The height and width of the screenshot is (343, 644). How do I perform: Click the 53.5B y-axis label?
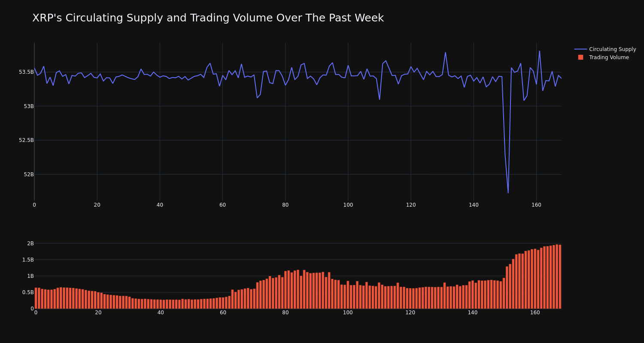coord(26,72)
